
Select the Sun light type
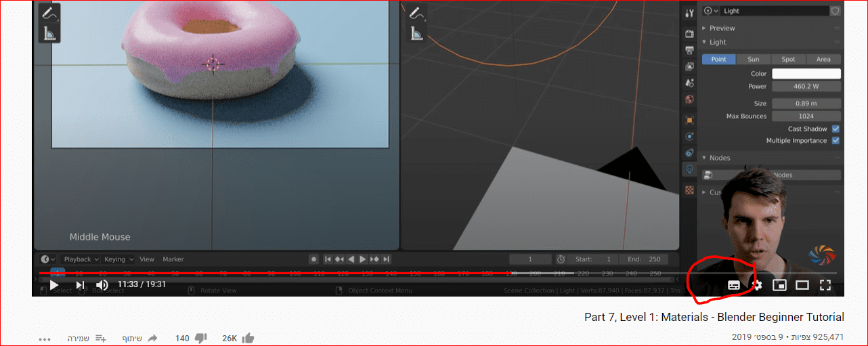[x=754, y=60]
